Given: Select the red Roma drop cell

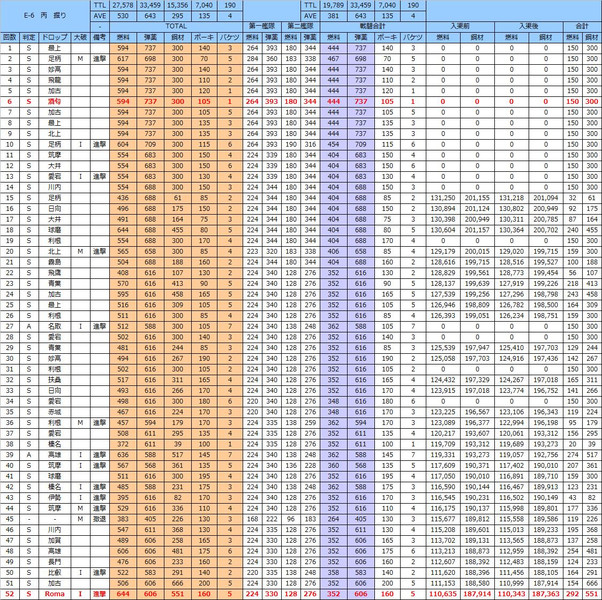Looking at the screenshot, I should coord(54,594).
